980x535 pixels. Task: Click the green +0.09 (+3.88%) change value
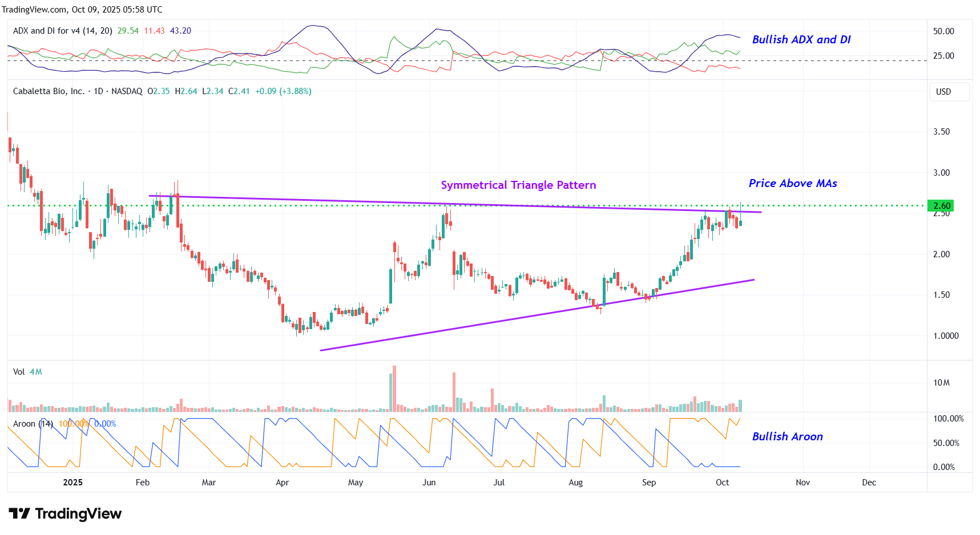pos(283,91)
